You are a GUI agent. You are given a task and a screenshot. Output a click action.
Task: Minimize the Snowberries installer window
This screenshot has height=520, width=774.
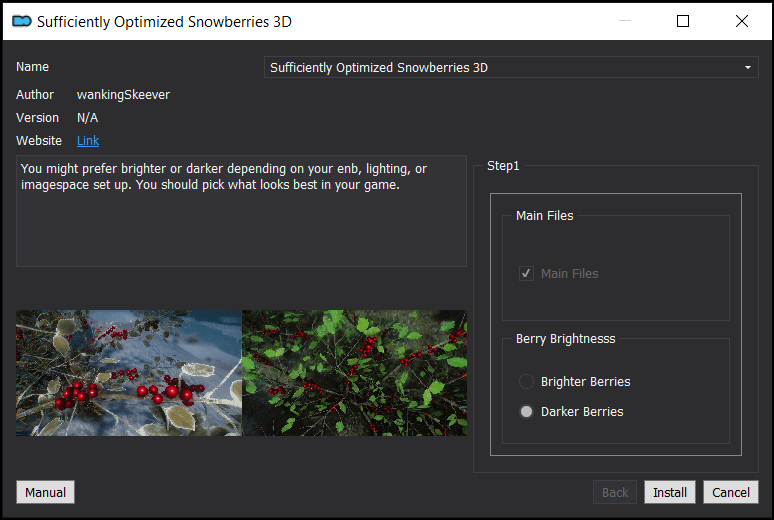(625, 21)
